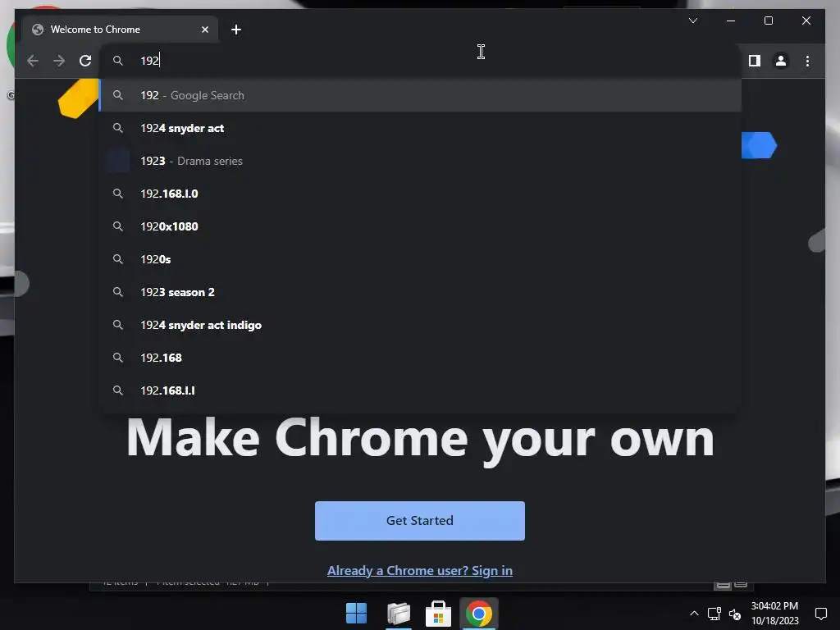The height and width of the screenshot is (630, 840).
Task: Pick the '1923 - Drama series' suggestion
Action: coord(421,161)
